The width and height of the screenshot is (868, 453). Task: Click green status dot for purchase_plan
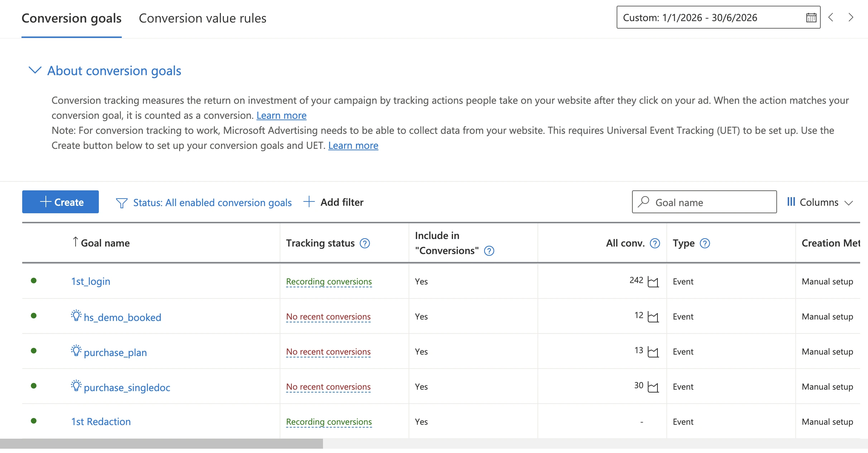(34, 351)
